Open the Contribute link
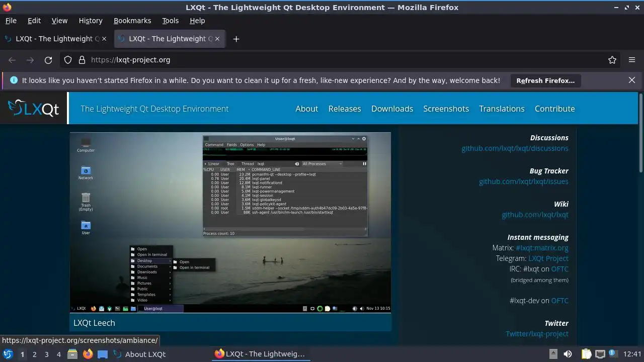The image size is (644, 362). point(554,109)
